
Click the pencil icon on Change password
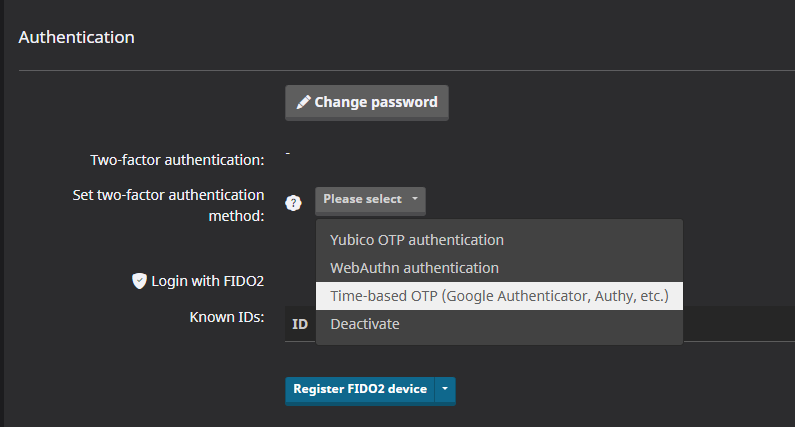tap(303, 102)
